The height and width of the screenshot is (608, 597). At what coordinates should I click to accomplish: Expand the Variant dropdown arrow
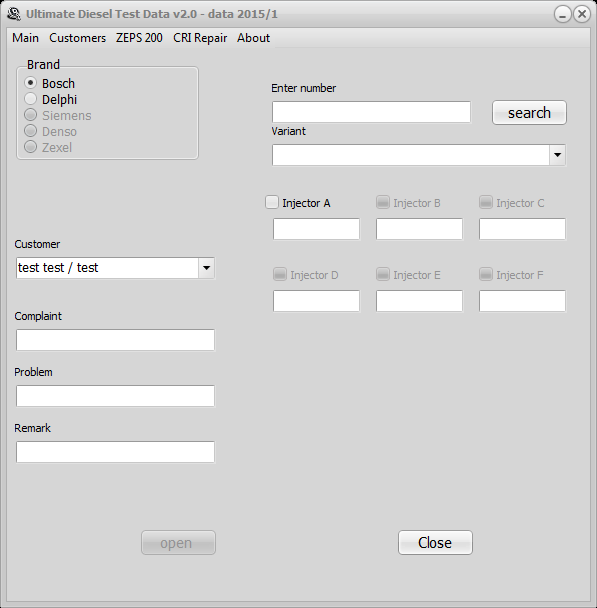tap(557, 155)
